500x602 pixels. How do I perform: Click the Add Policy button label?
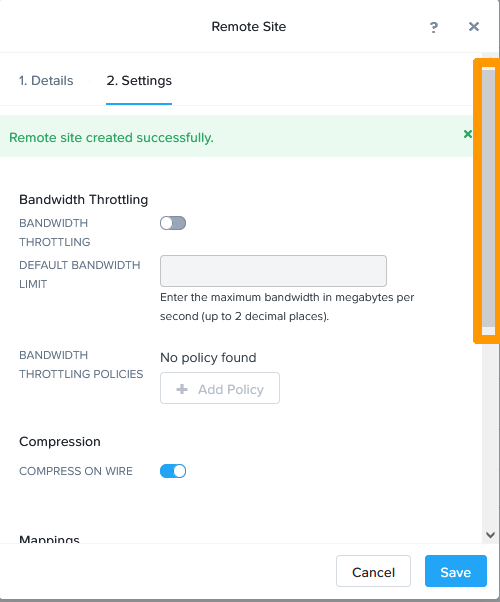click(x=231, y=389)
